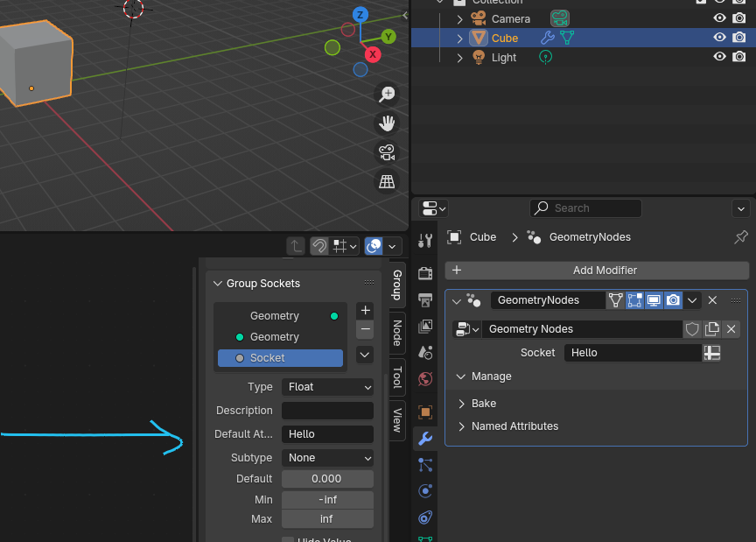The height and width of the screenshot is (542, 756).
Task: Click the pan view hand icon
Action: (387, 123)
